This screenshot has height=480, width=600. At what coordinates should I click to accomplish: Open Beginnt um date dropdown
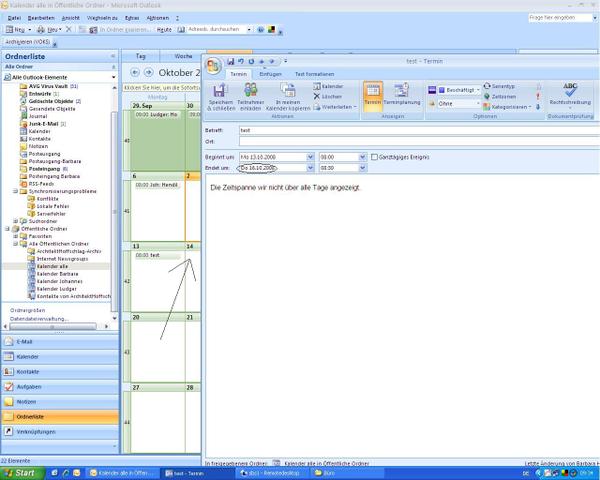[x=310, y=157]
